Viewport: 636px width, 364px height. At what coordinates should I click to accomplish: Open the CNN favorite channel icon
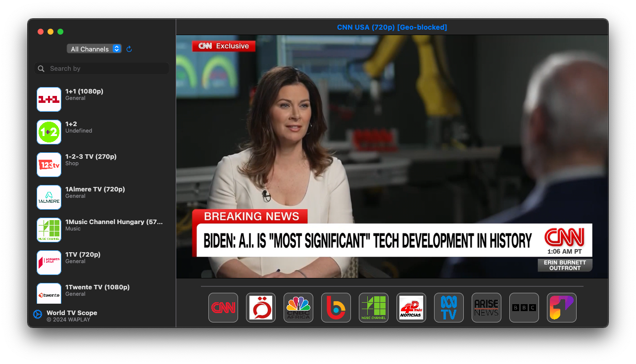coord(223,308)
